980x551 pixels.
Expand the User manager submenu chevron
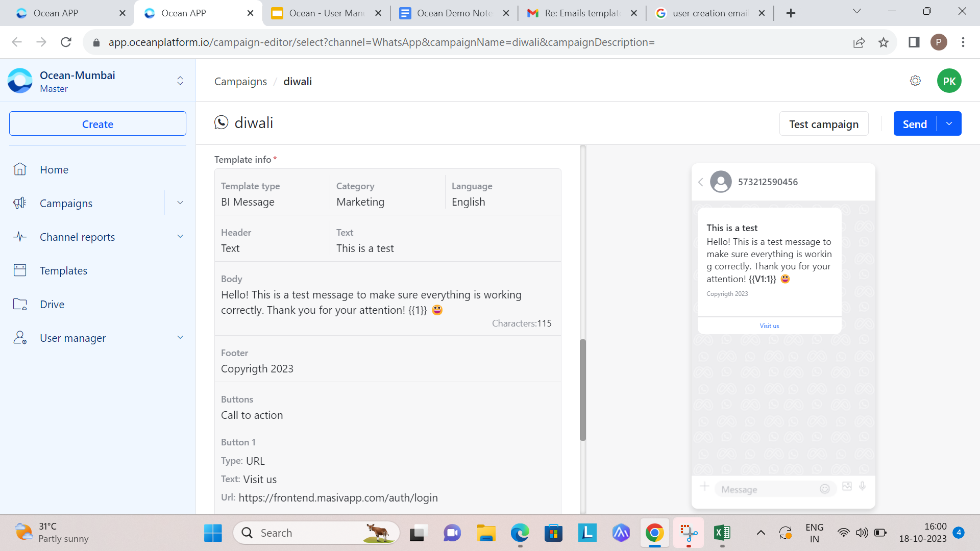point(180,337)
